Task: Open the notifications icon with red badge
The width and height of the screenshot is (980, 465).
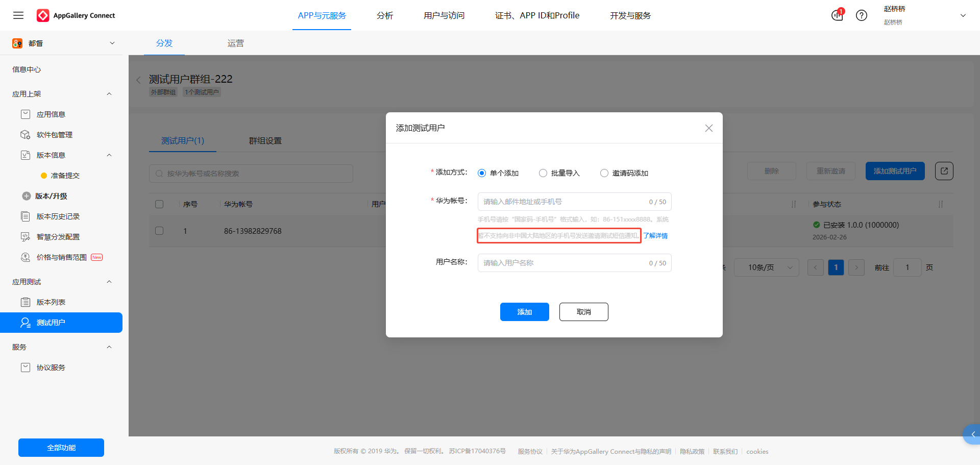Action: 837,15
